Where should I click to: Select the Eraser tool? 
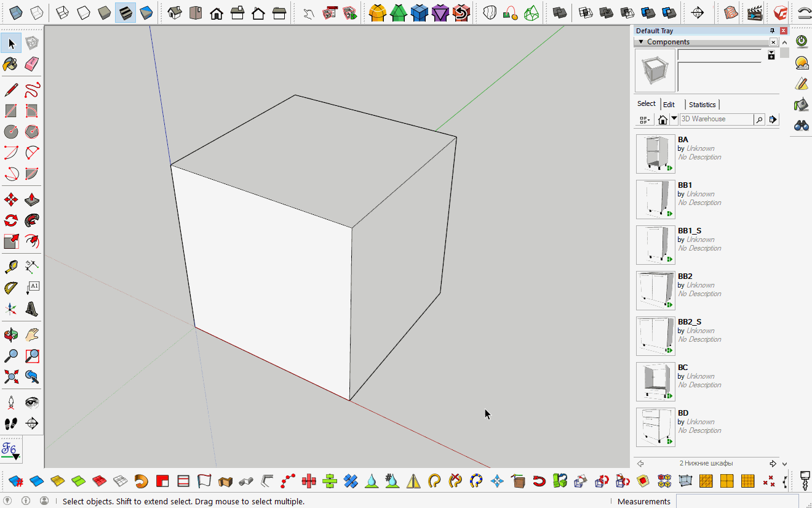click(x=32, y=64)
